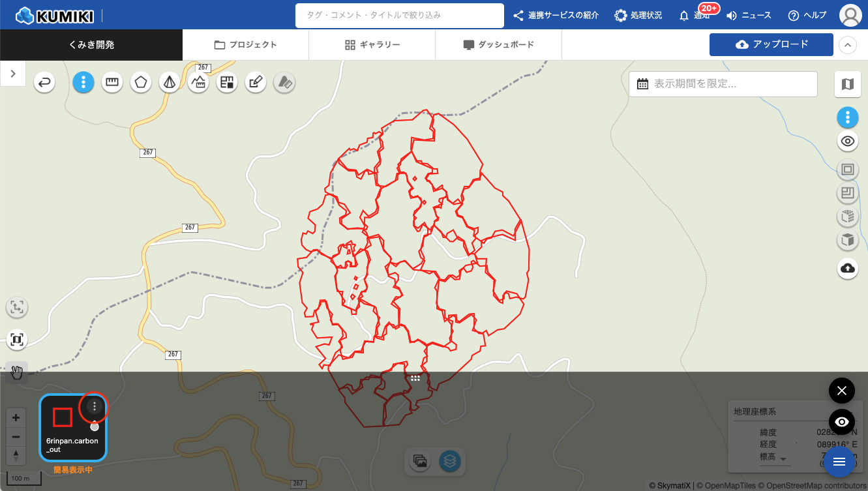
Task: Click the cloud upload icon on right toolbar
Action: [x=847, y=268]
